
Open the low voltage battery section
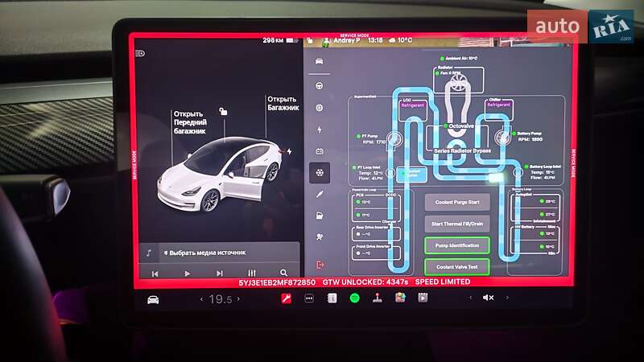coord(319,151)
